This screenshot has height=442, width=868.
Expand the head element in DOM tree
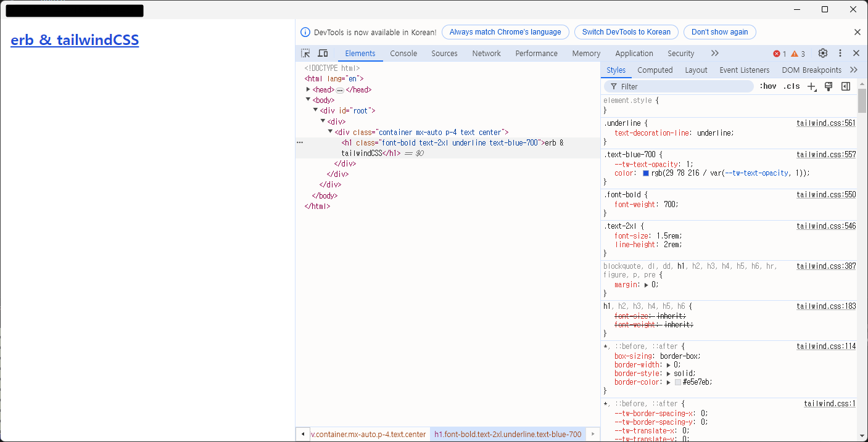[308, 89]
